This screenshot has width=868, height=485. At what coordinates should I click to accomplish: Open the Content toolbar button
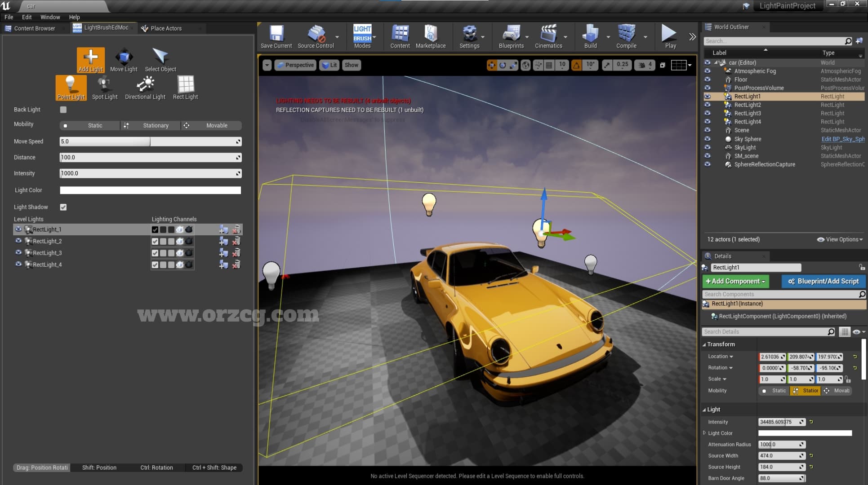click(400, 37)
